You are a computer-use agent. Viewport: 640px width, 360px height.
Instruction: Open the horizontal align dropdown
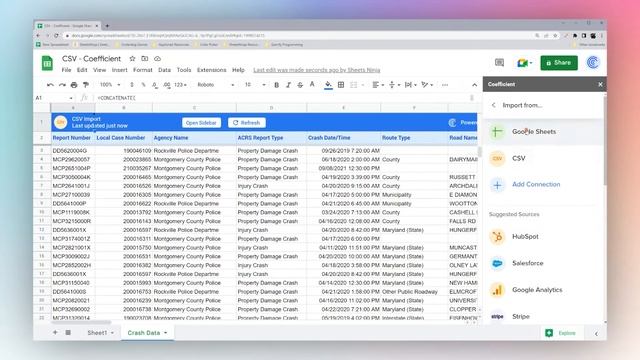pyautogui.click(x=378, y=85)
